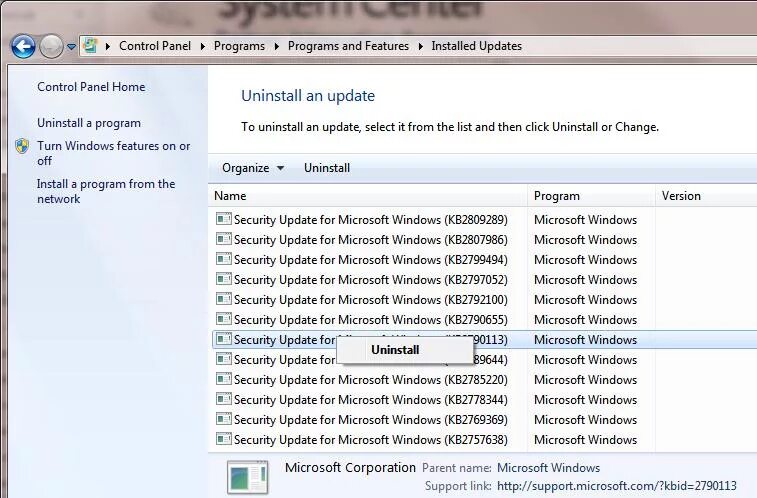Select Security Update KB2769369 name

(371, 420)
